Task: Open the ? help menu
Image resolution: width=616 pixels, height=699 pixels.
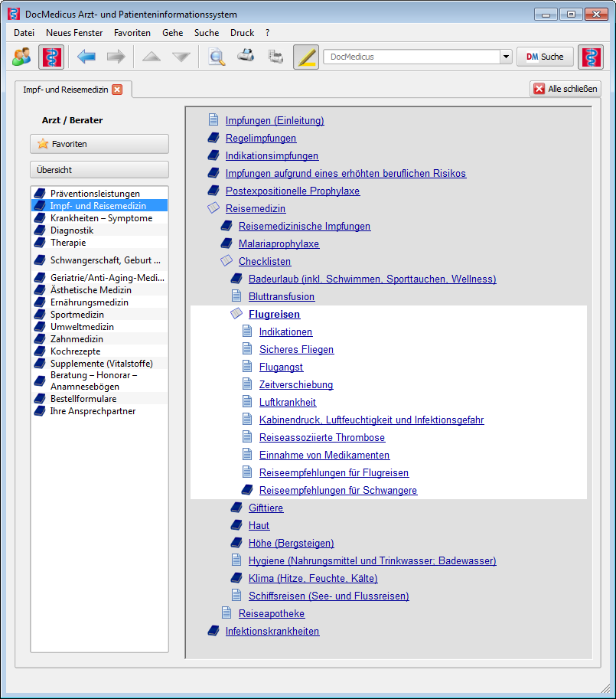Action: pyautogui.click(x=267, y=33)
